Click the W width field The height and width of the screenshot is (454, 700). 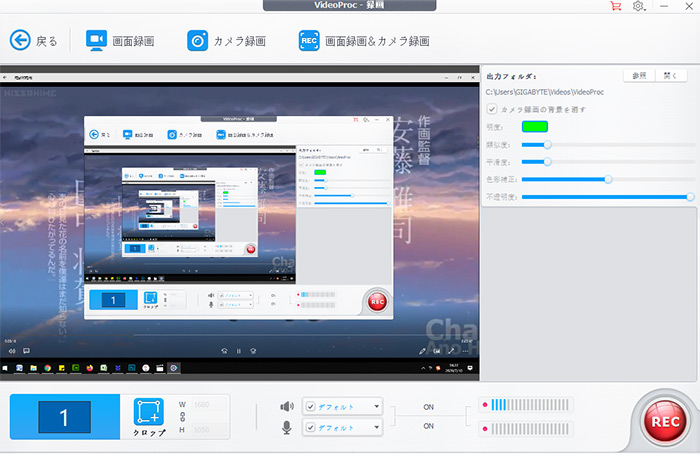(209, 404)
